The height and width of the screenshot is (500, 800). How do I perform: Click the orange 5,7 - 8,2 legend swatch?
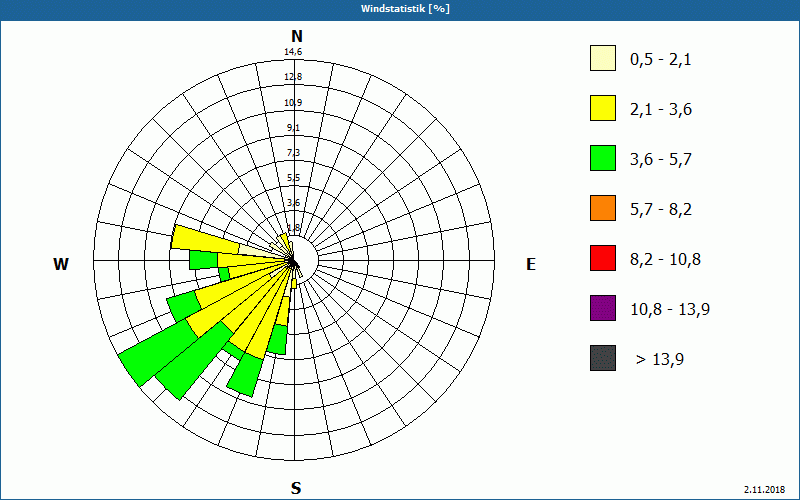click(x=603, y=208)
